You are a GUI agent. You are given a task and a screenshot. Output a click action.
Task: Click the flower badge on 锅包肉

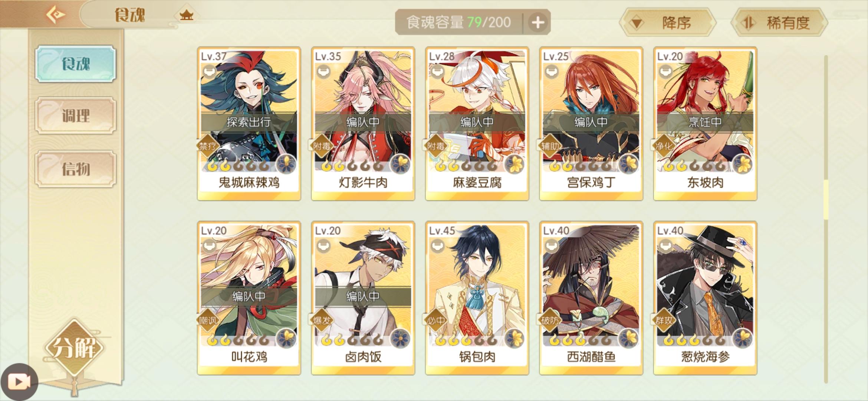[x=514, y=338]
